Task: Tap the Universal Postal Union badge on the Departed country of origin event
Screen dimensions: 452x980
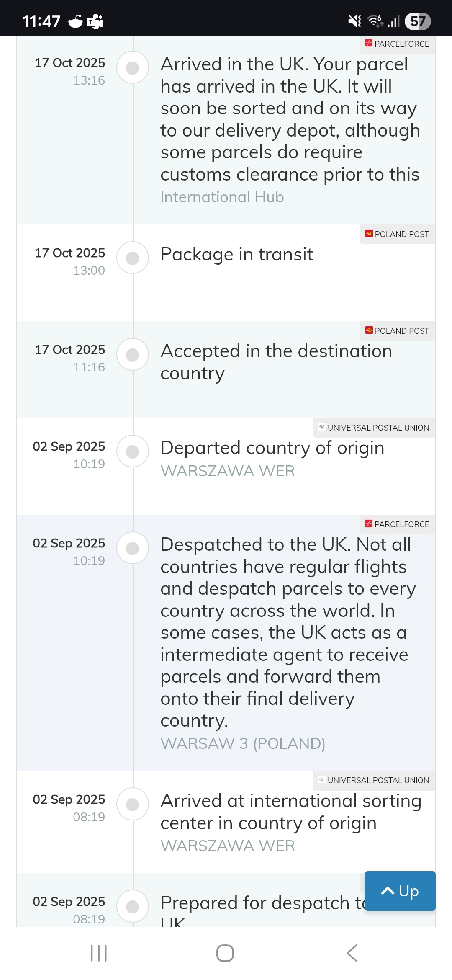Action: [374, 428]
